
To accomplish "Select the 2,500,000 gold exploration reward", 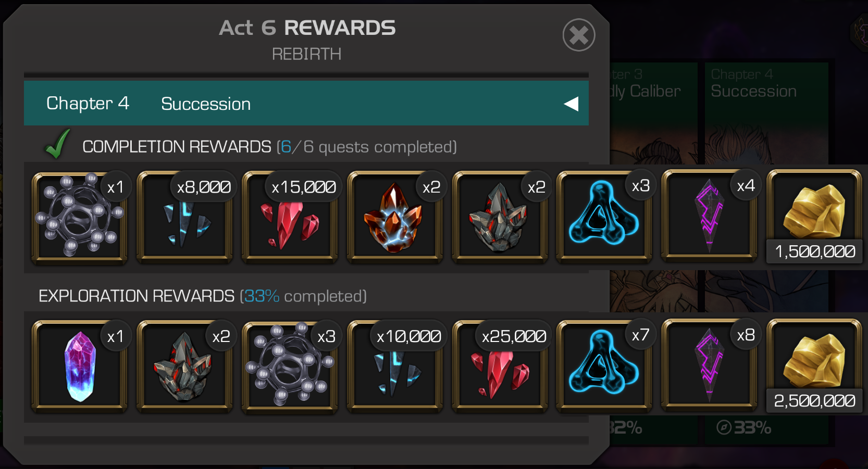I will click(x=814, y=366).
